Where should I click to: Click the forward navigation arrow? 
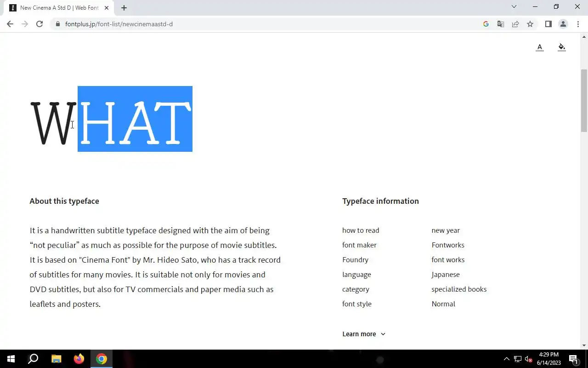click(x=25, y=24)
